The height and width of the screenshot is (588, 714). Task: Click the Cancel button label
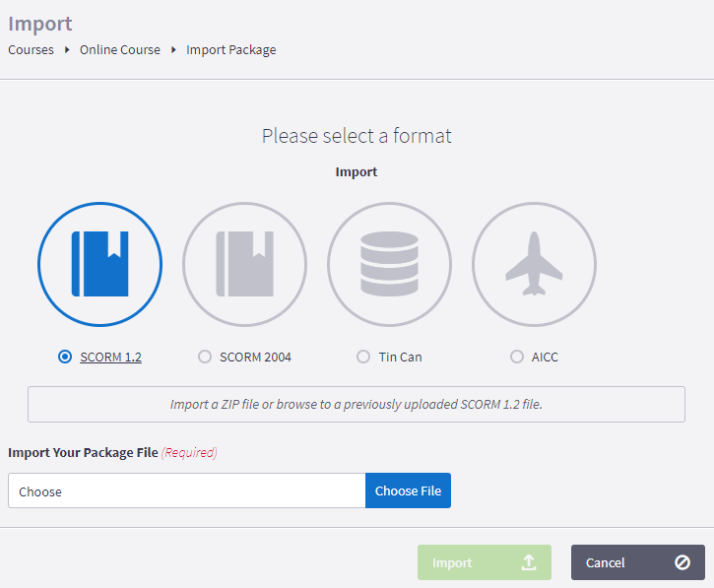[605, 563]
